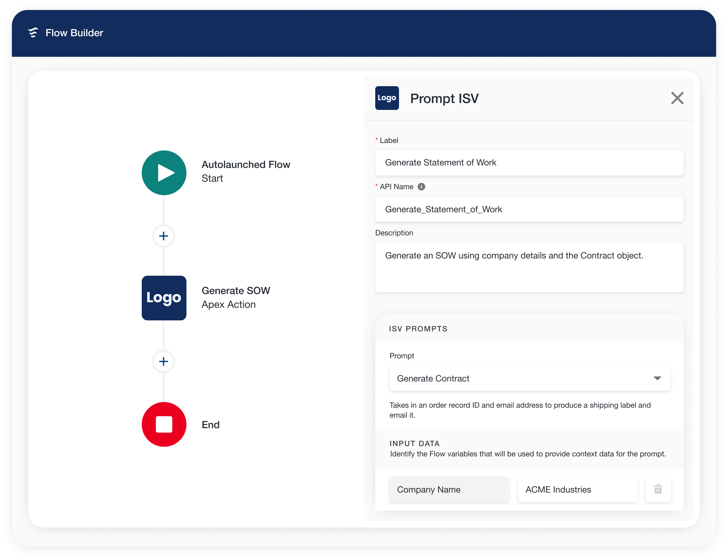Screen dimensions: 728x560
Task: Select the Autolaunched Flow start node
Action: coord(164,173)
